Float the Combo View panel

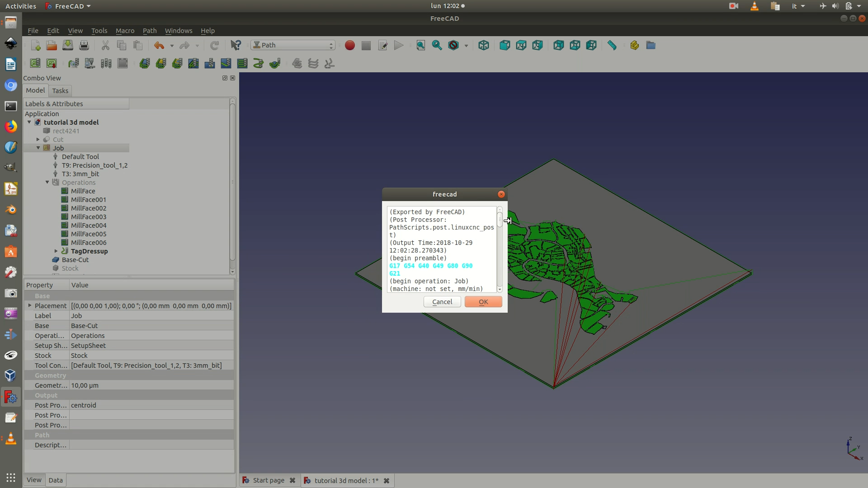[x=225, y=78]
